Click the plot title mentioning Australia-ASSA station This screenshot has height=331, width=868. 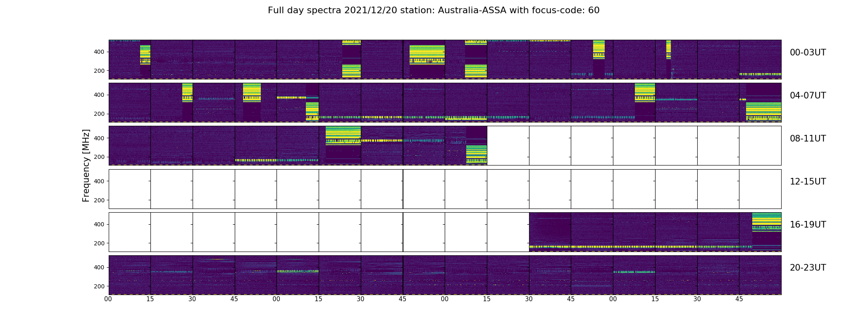[x=434, y=10]
